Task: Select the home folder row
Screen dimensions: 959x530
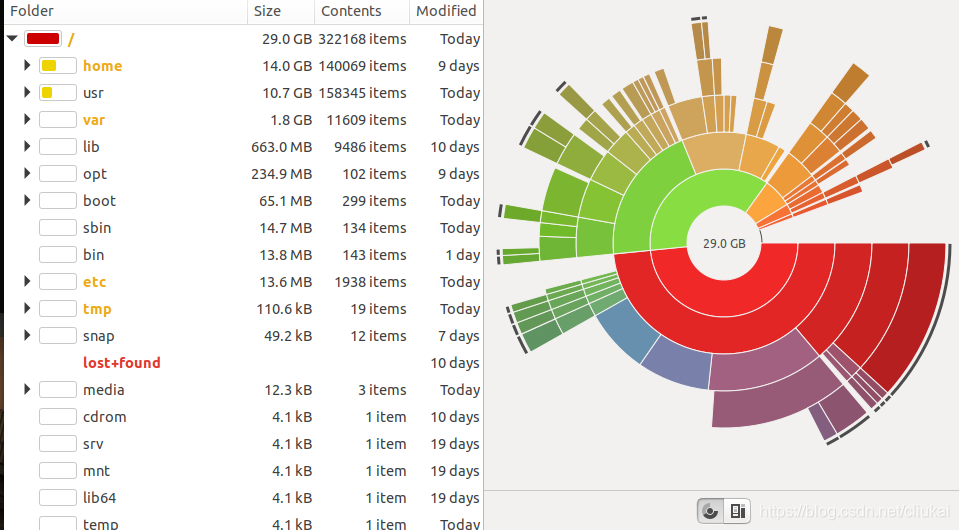Action: click(243, 65)
